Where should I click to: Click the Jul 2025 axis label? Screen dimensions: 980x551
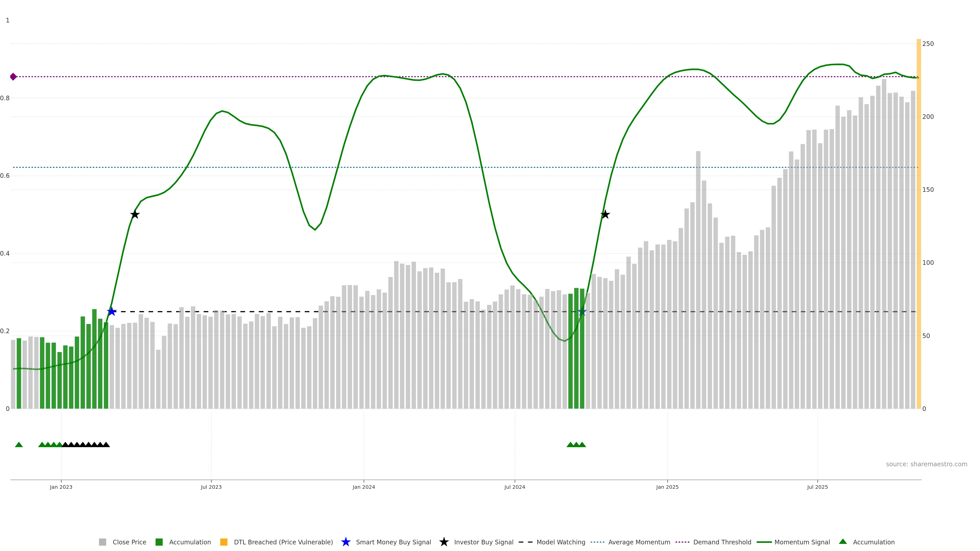click(817, 487)
